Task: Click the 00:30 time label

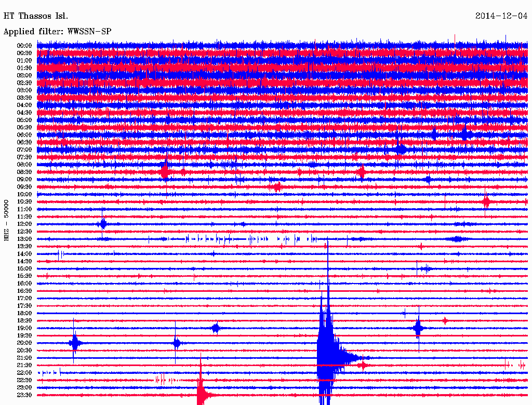Action: coord(24,53)
